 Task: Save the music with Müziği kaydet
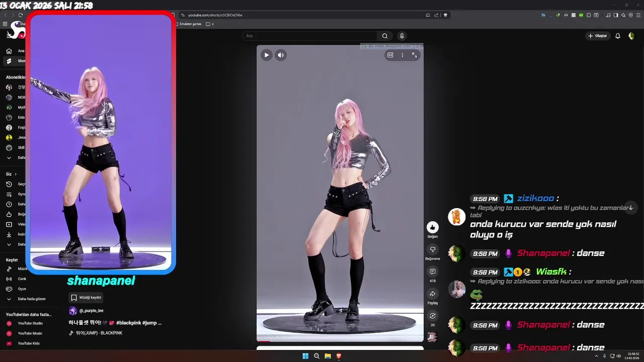[x=86, y=298]
